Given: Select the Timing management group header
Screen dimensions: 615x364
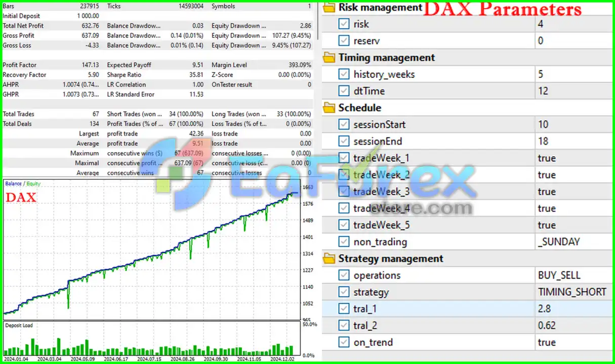Looking at the screenshot, I should click(387, 58).
